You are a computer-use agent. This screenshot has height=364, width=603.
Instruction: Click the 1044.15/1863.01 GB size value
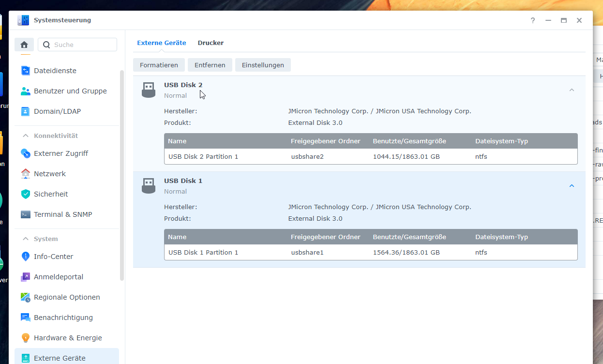click(407, 156)
